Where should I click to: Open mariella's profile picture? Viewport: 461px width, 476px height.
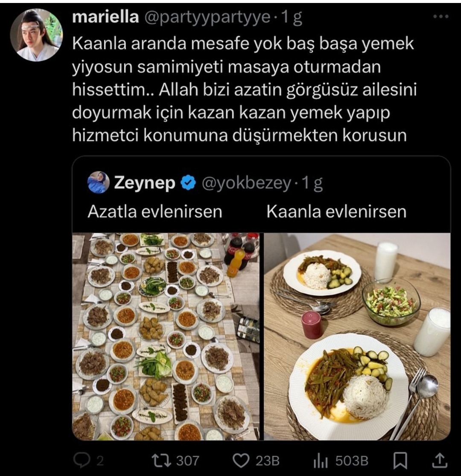click(36, 35)
